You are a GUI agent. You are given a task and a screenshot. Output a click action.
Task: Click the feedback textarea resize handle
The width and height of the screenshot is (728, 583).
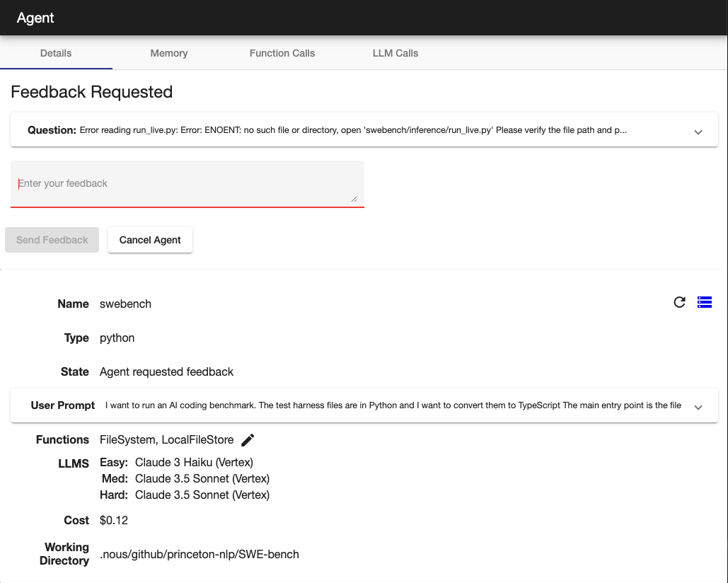pyautogui.click(x=354, y=199)
